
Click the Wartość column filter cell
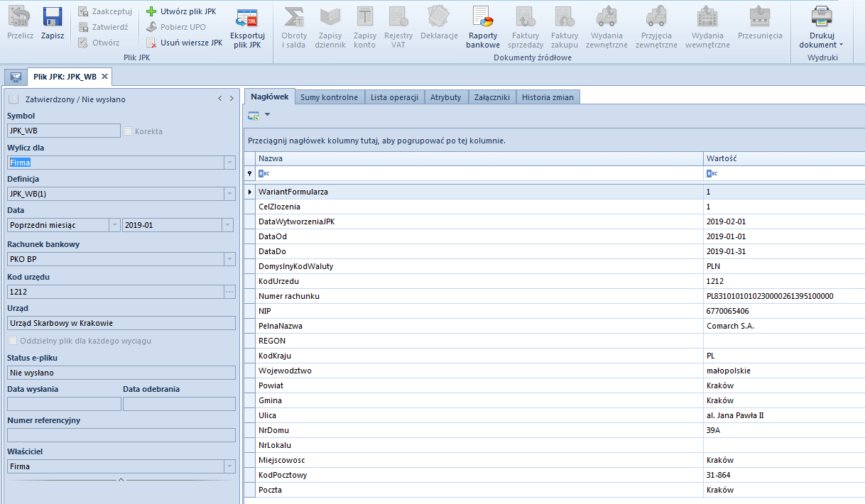(784, 173)
